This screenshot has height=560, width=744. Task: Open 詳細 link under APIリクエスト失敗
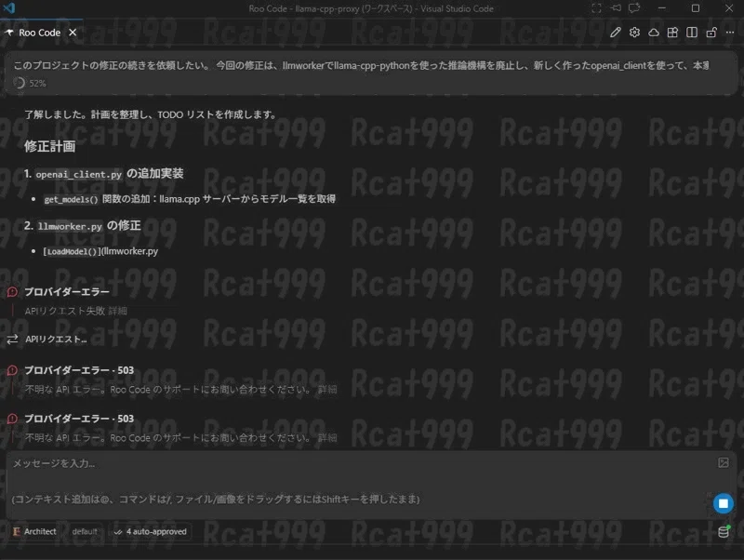pyautogui.click(x=117, y=311)
